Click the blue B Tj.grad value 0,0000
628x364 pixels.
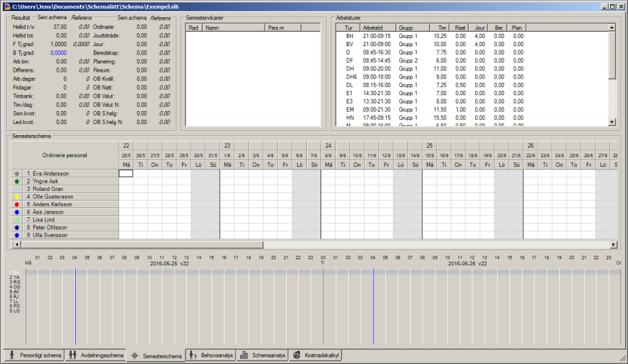59,53
